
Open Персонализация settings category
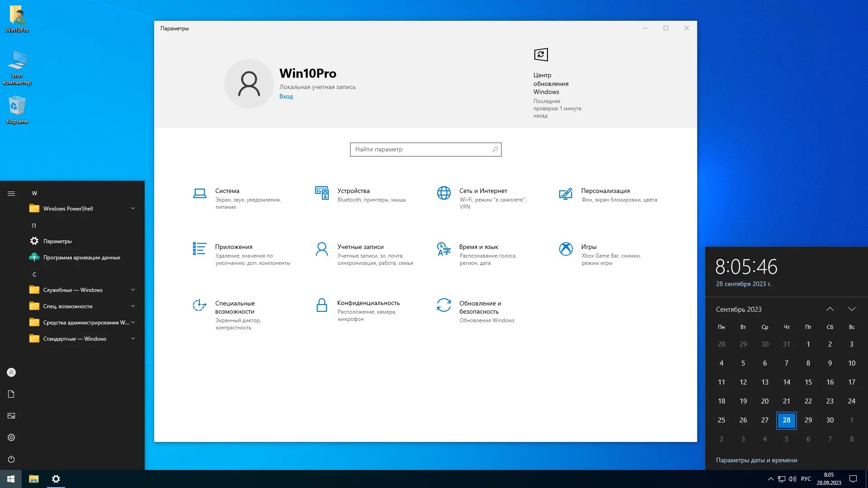605,191
